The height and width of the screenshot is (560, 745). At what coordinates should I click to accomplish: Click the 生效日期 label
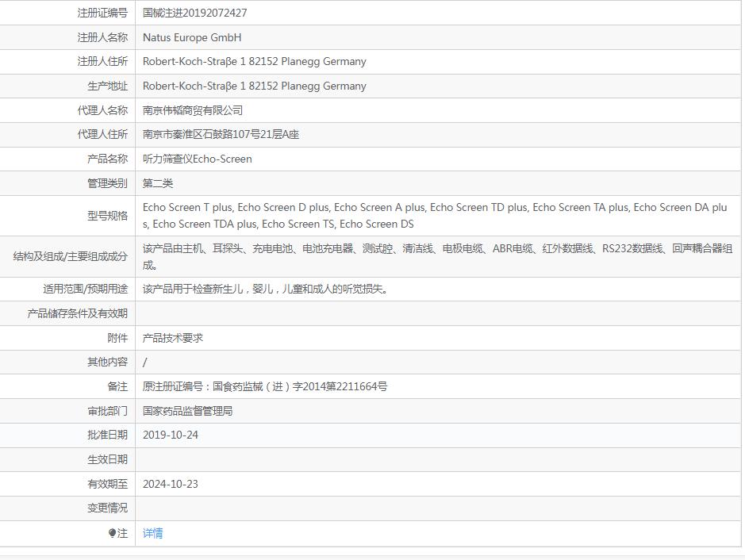pos(107,460)
